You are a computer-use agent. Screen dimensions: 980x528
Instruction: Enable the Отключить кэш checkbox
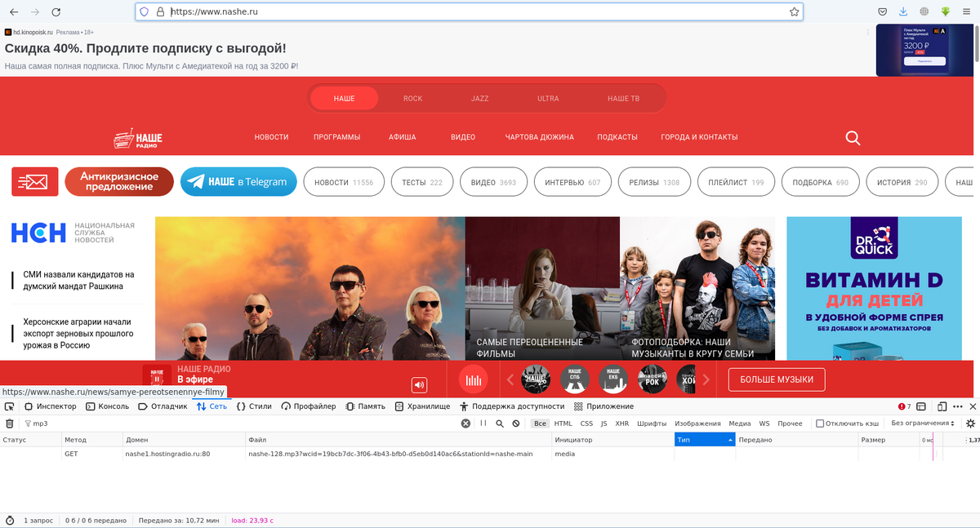pos(820,424)
